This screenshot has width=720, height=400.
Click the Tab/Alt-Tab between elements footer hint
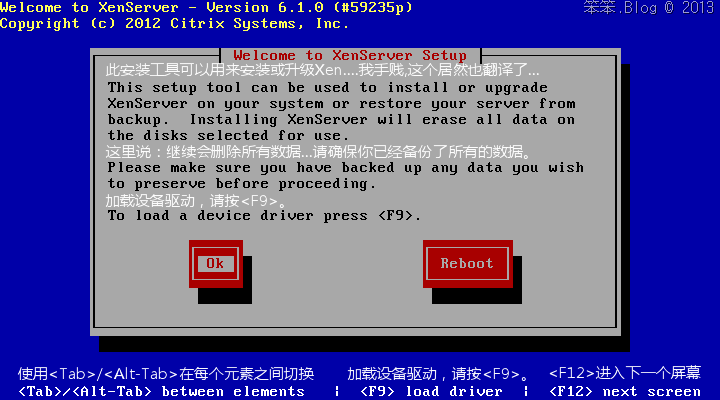pos(161,392)
